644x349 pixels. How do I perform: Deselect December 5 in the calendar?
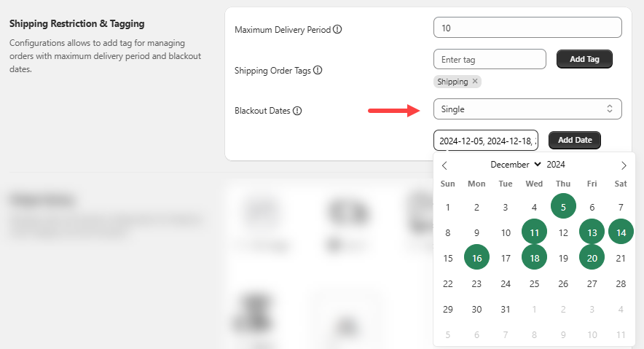coord(563,207)
